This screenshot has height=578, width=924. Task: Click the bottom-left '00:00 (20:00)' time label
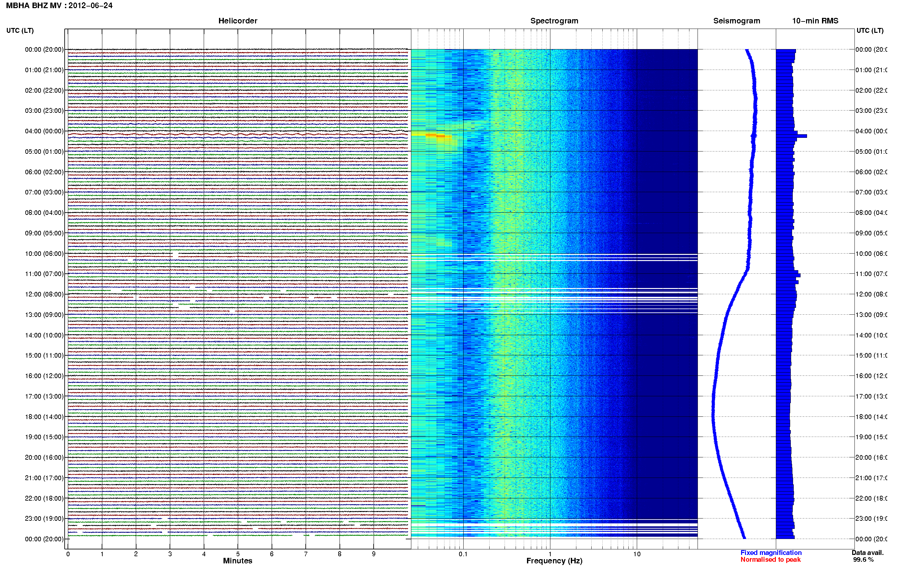point(44,539)
